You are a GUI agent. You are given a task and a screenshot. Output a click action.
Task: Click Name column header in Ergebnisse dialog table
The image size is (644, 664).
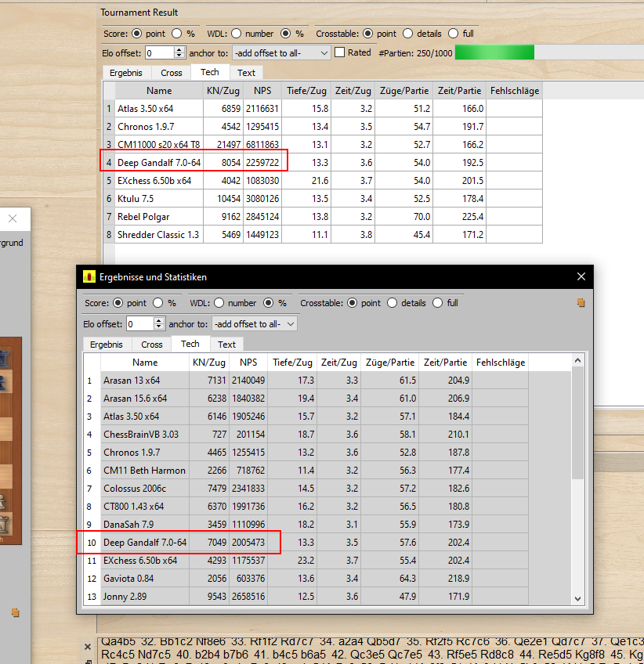(145, 363)
